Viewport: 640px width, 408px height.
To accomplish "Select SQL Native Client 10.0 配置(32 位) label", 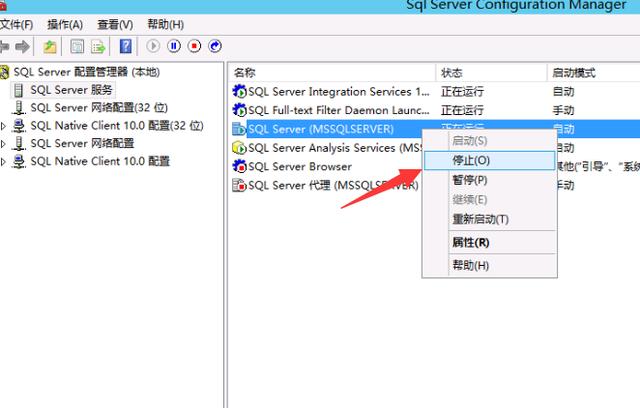I will pos(117,126).
